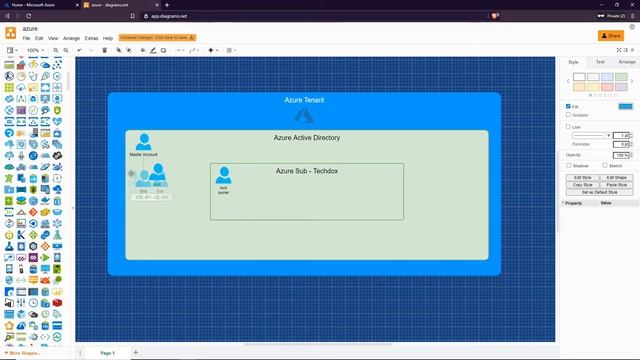Toggle fullscreen icon above format panel
Screen dimensions: 640x360
click(x=619, y=50)
